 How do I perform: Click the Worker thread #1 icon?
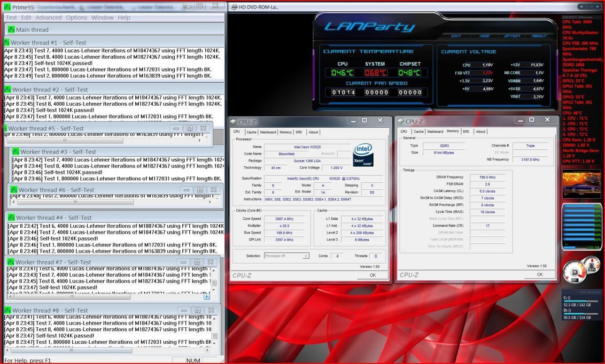click(x=7, y=42)
